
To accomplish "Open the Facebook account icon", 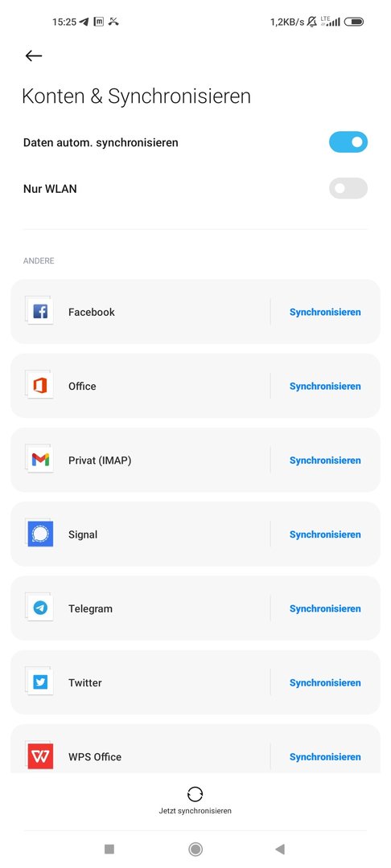I will click(39, 311).
